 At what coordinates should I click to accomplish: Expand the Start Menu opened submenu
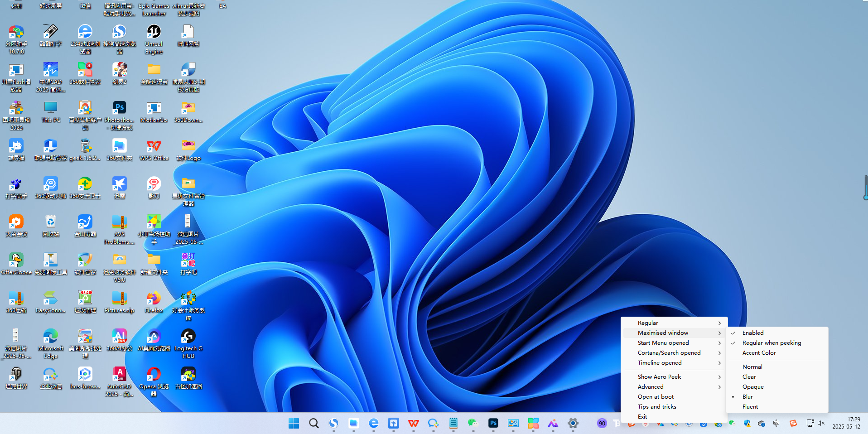[x=674, y=343]
